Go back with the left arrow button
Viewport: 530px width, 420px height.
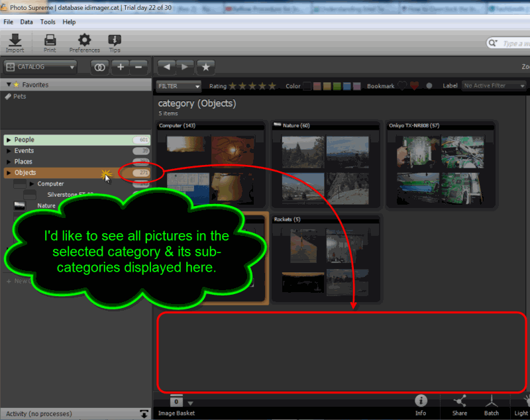click(x=166, y=67)
